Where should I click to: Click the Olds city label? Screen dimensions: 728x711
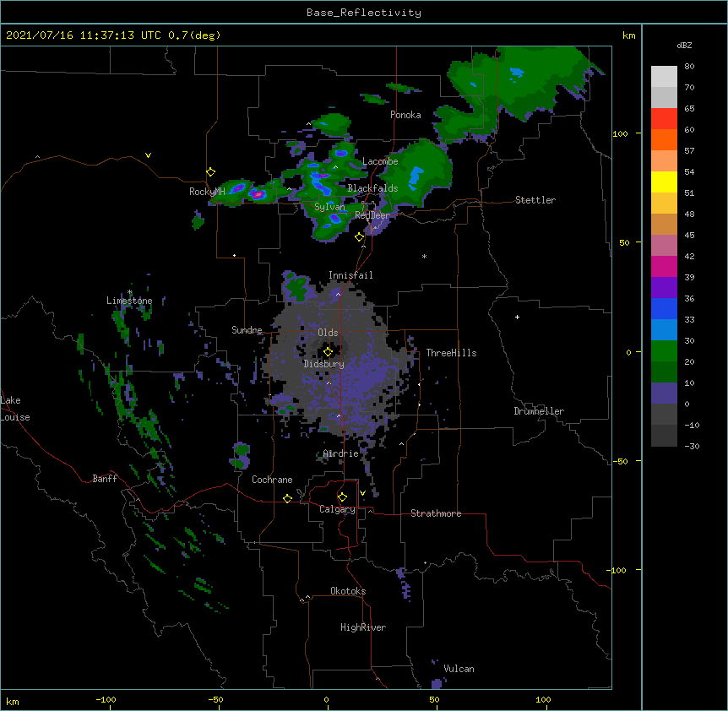pyautogui.click(x=328, y=333)
